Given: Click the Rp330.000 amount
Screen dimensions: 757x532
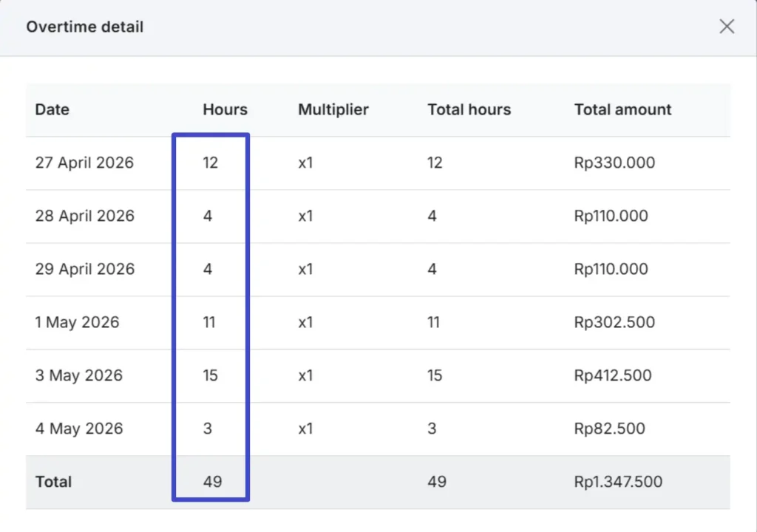Looking at the screenshot, I should pyautogui.click(x=614, y=163).
